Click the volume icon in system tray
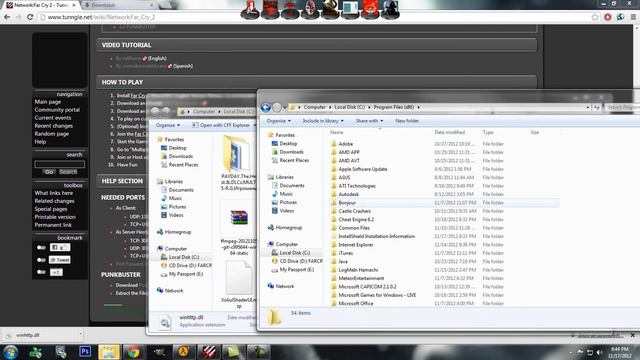Viewport: 640px width, 360px height. (599, 352)
